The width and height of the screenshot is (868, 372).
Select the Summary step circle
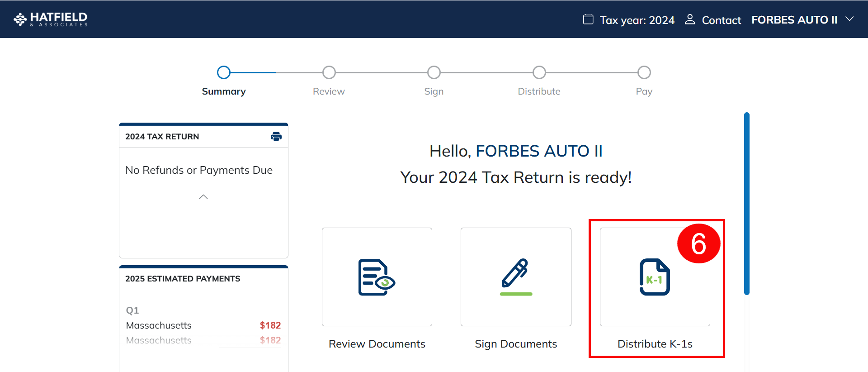[224, 72]
